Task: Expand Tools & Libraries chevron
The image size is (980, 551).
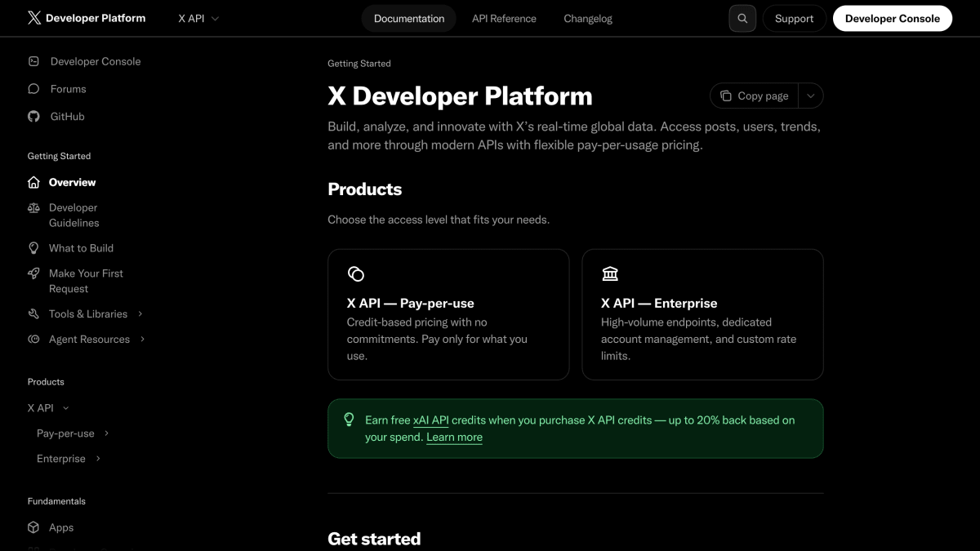Action: point(140,314)
